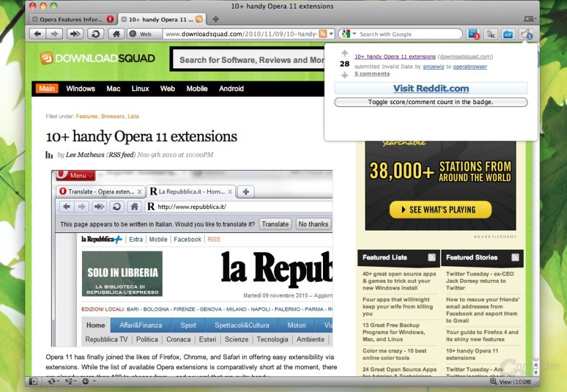This screenshot has width=567, height=392.
Task: Click the RSS feed icon in address bar
Action: point(322,34)
